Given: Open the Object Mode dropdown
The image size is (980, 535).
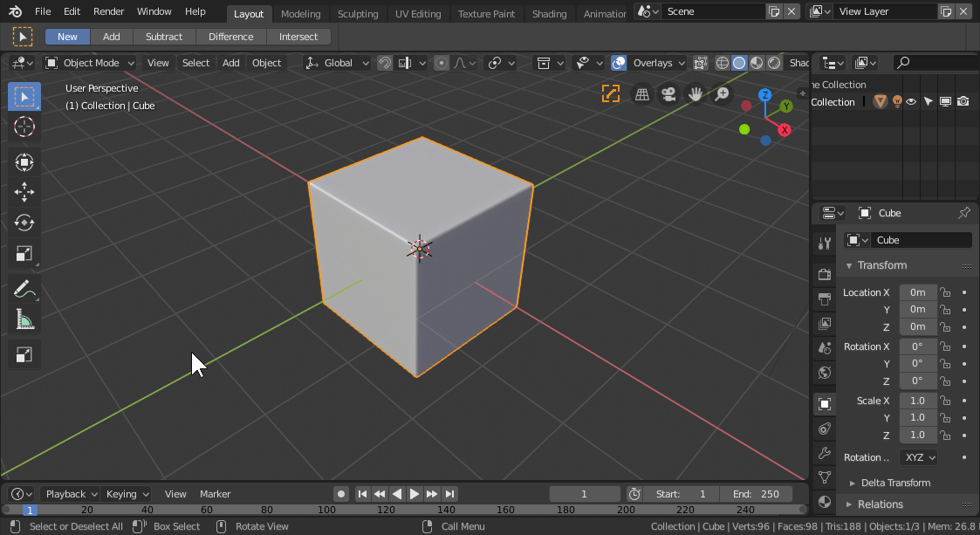Looking at the screenshot, I should click(91, 63).
